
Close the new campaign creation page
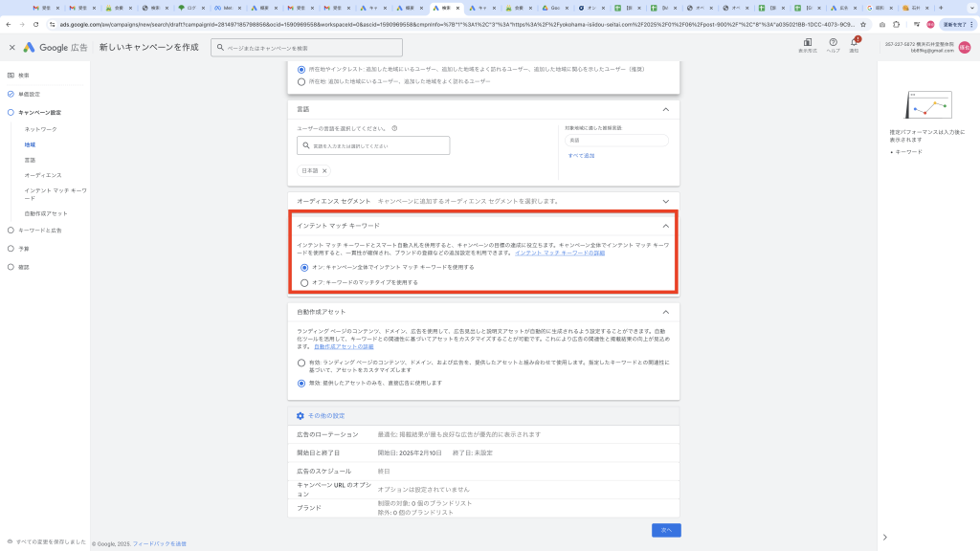pos(11,47)
